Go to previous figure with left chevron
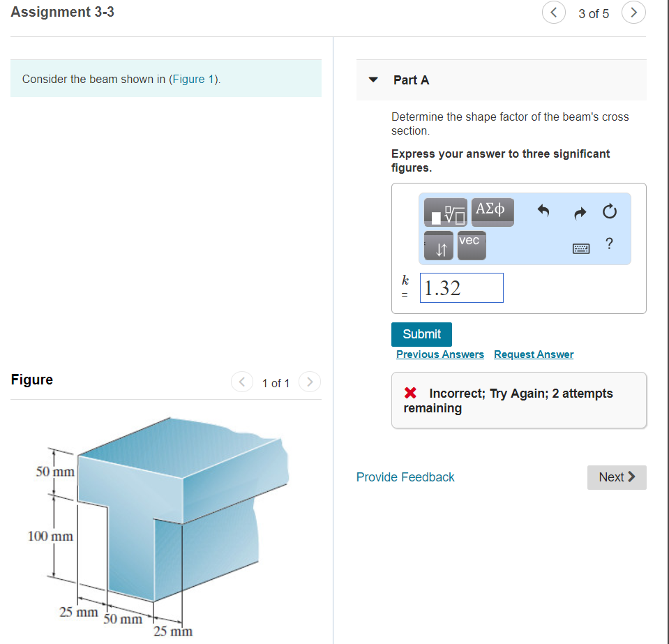The width and height of the screenshot is (669, 644). click(241, 382)
